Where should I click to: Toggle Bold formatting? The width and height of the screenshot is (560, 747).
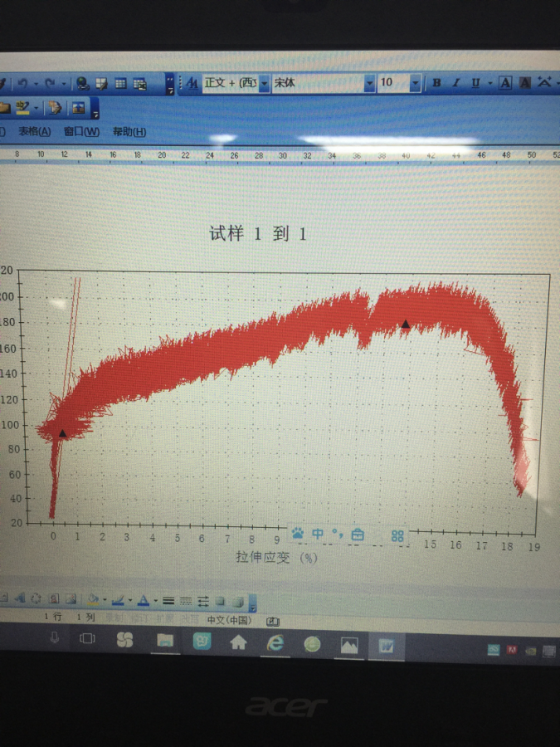pos(436,83)
